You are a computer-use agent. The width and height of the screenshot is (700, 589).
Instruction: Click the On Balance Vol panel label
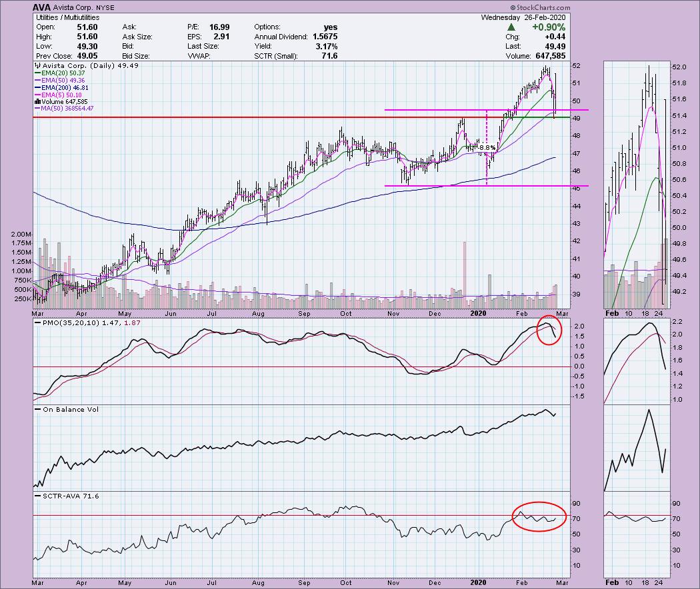coord(71,409)
